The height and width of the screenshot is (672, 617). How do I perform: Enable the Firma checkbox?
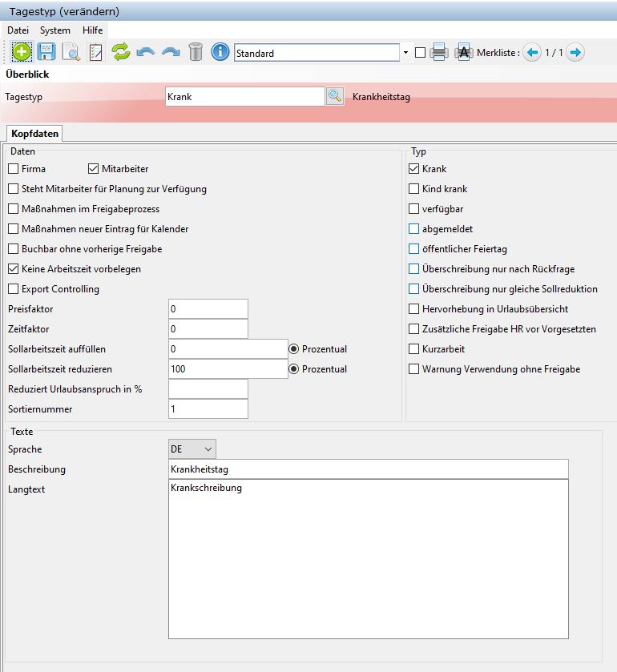tap(14, 169)
